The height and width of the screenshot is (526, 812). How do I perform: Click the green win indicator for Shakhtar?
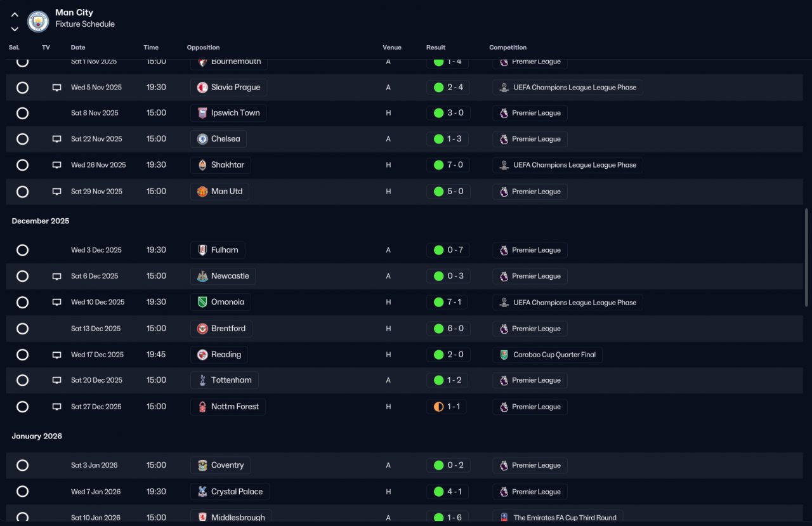(438, 165)
